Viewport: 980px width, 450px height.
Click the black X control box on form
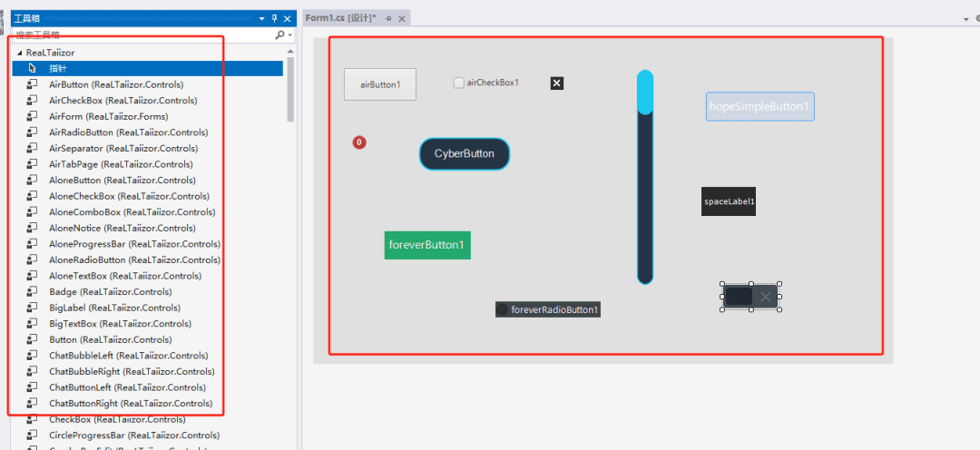557,83
